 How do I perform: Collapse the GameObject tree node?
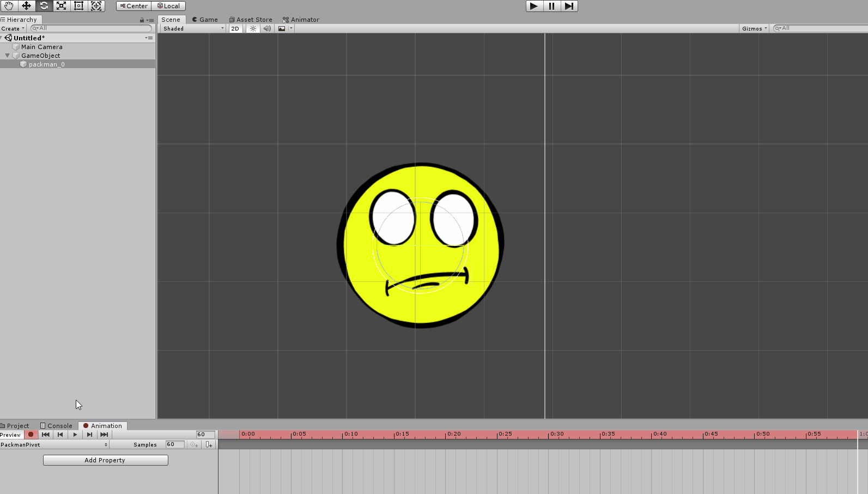click(7, 56)
